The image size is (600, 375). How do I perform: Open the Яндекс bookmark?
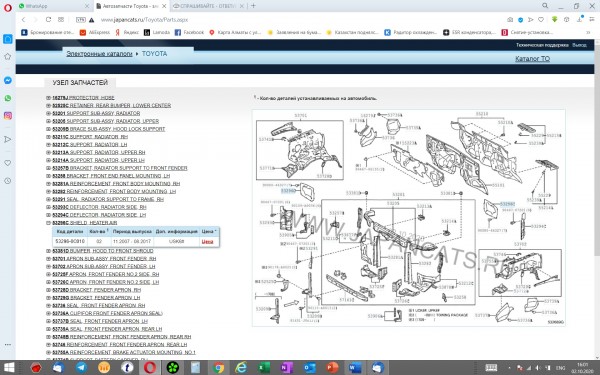[127, 33]
